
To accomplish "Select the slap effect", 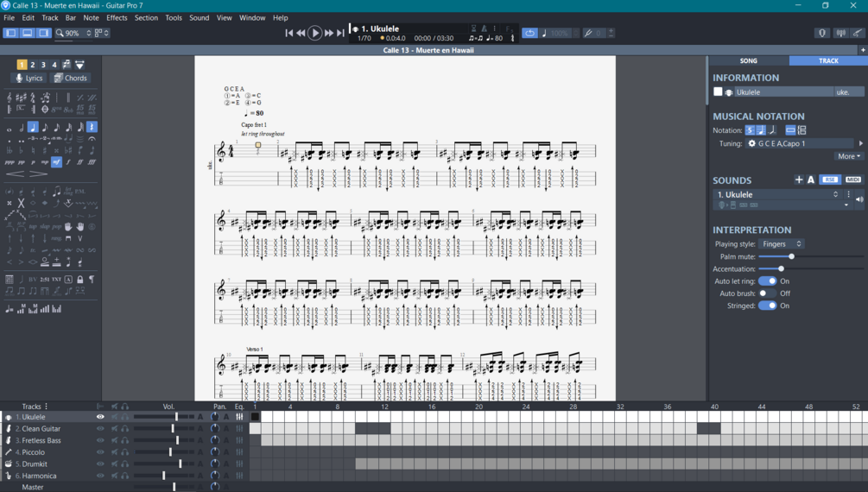I will (45, 226).
